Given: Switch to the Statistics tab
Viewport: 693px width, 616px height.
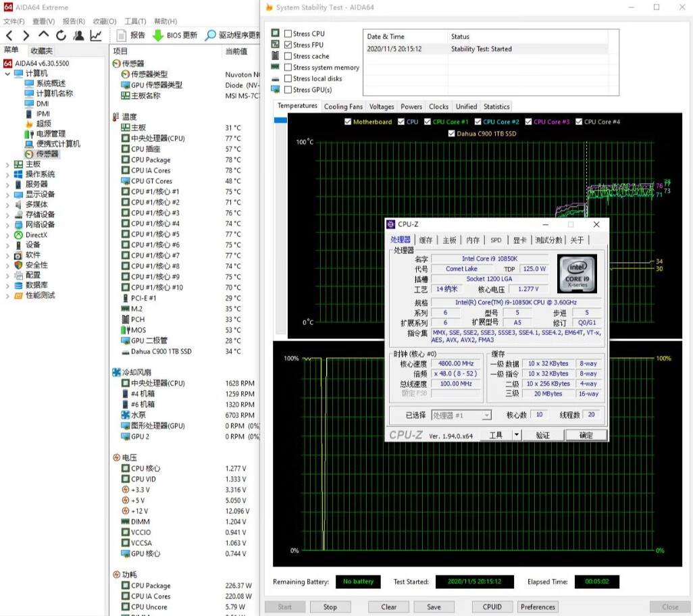Looking at the screenshot, I should tap(496, 107).
